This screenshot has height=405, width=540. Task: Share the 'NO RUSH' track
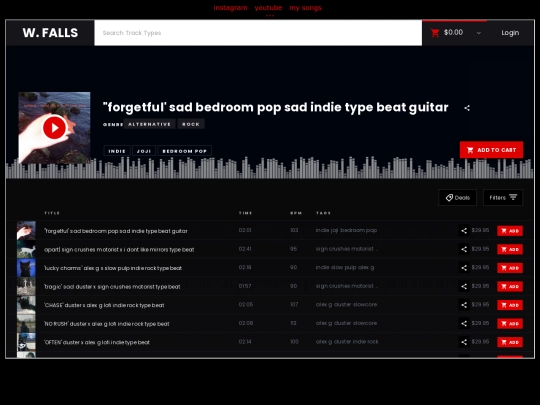point(464,324)
